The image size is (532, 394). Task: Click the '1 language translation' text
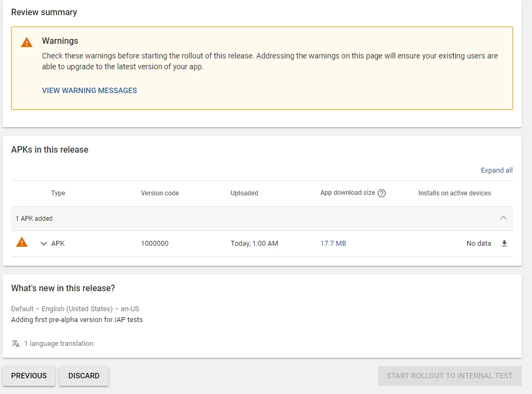point(59,344)
